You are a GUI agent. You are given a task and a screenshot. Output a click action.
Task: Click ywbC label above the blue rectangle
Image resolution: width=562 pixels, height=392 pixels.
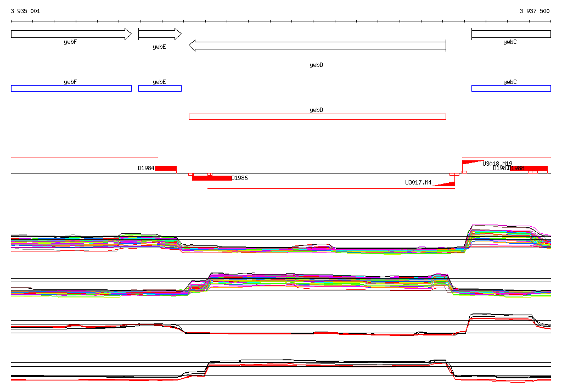point(510,82)
